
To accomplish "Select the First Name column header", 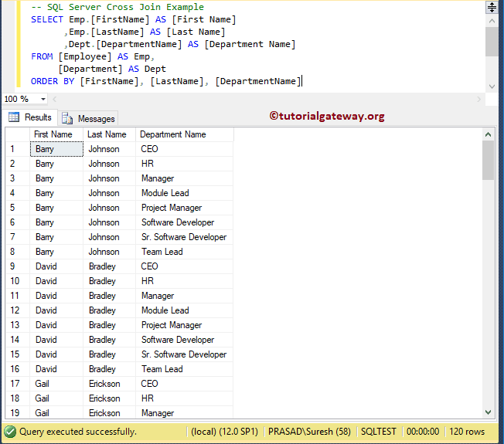I will coord(54,134).
